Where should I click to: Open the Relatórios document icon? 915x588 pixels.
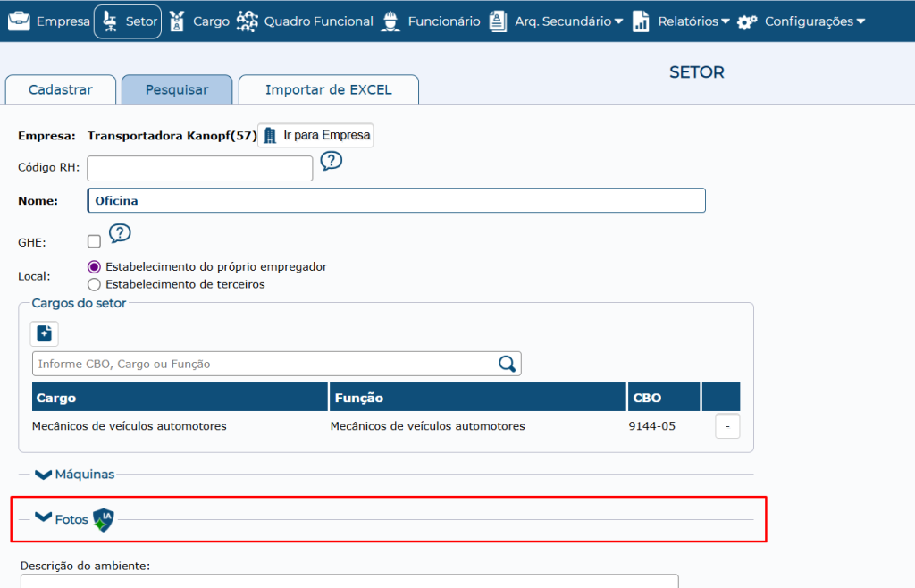tap(640, 21)
